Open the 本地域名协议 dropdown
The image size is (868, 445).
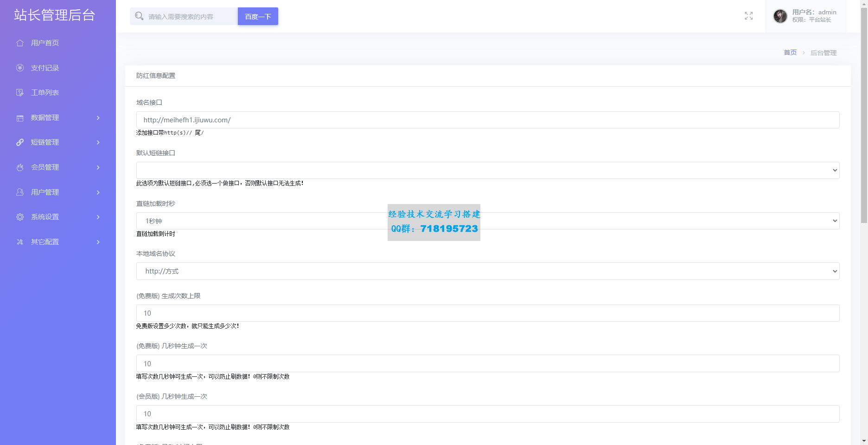pyautogui.click(x=487, y=271)
